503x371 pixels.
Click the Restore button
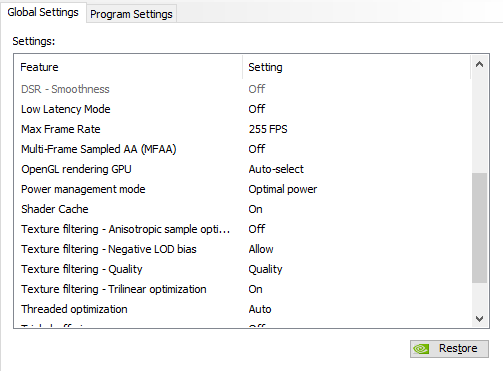click(449, 349)
